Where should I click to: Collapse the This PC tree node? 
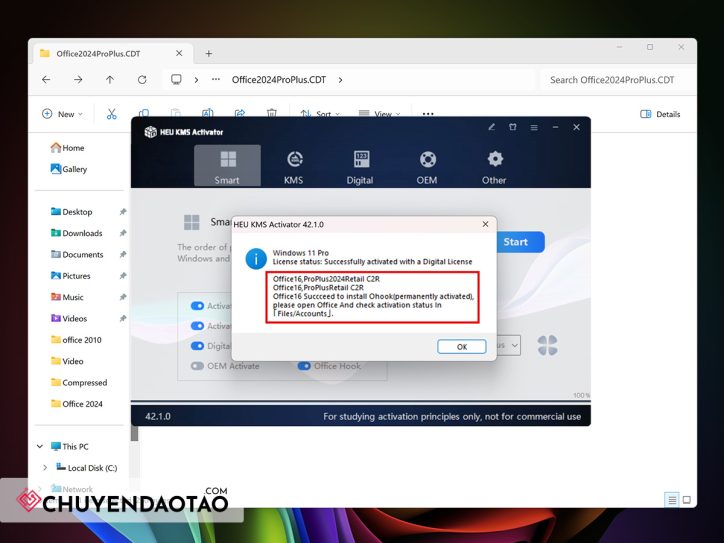40,446
